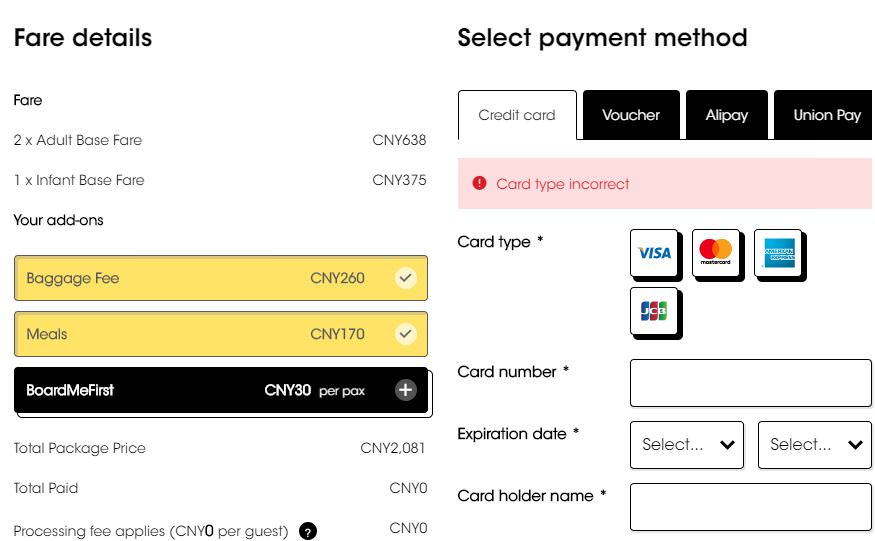875x541 pixels.
Task: Click the red error alert icon
Action: (480, 183)
